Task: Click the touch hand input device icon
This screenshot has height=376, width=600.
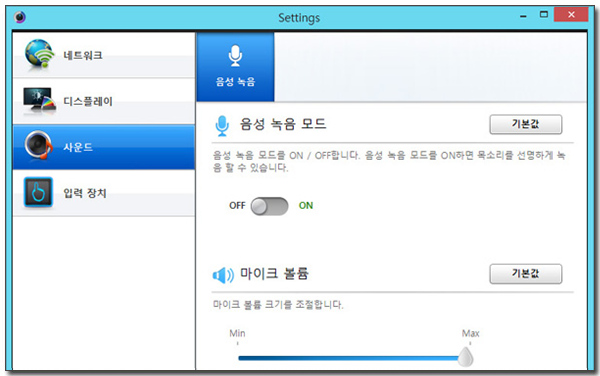Action: point(38,192)
